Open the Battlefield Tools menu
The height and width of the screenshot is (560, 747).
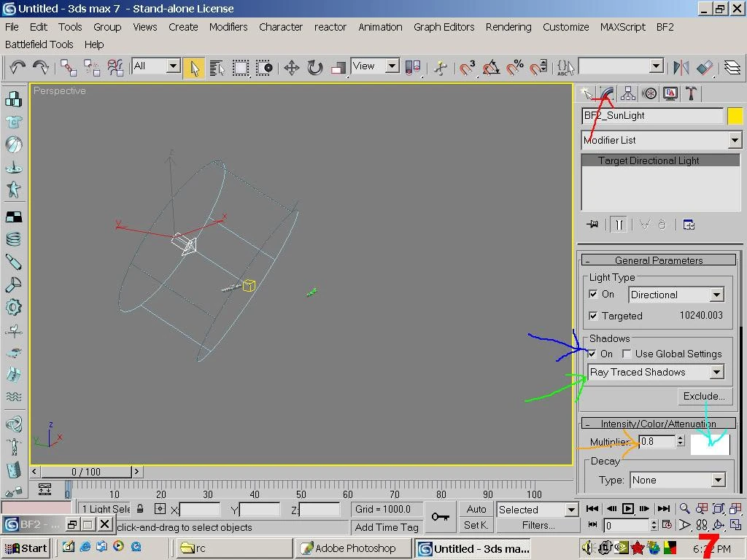pyautogui.click(x=39, y=44)
